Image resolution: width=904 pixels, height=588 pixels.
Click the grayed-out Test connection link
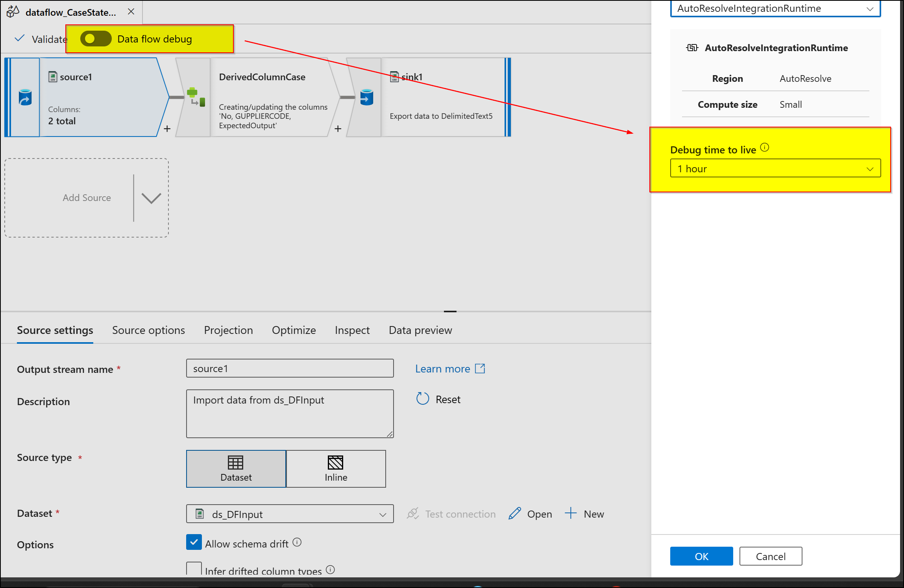point(451,514)
